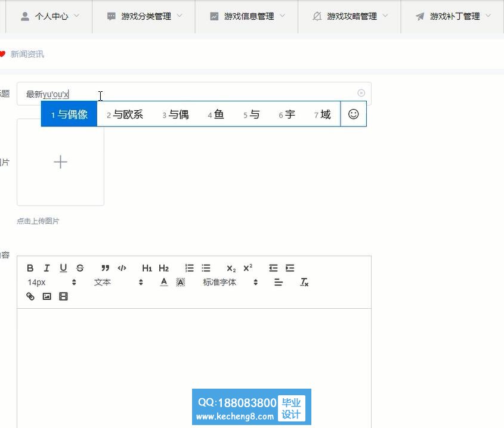Toggle bold formatting in editor toolbar

click(x=30, y=268)
